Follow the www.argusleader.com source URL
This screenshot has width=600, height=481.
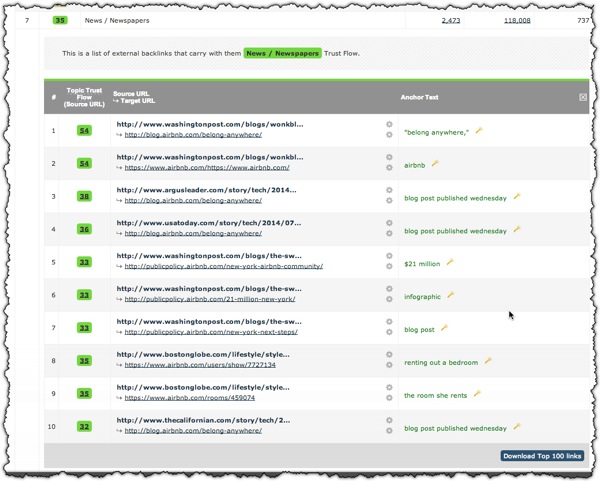point(209,191)
